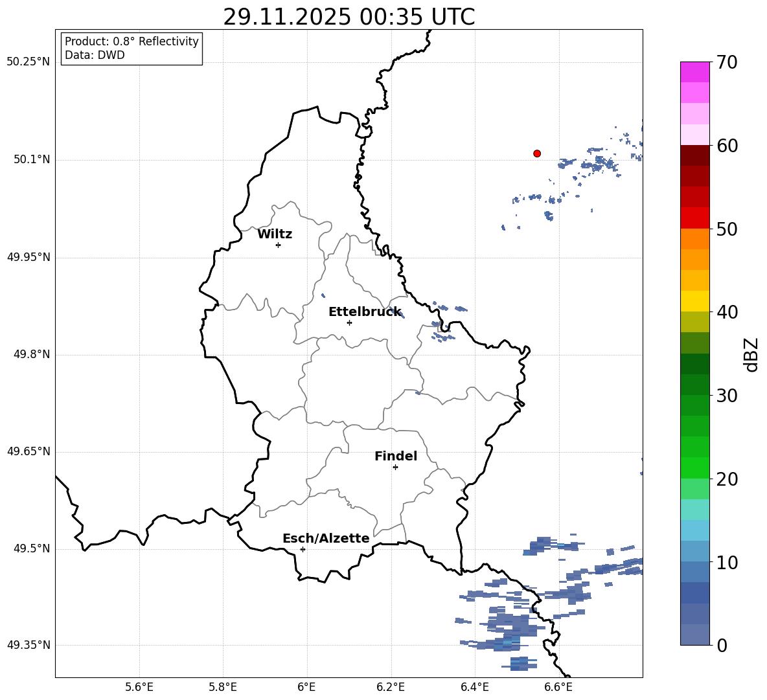The height and width of the screenshot is (700, 767).
Task: Click the 40 tick on the colorbar
Action: 727,312
